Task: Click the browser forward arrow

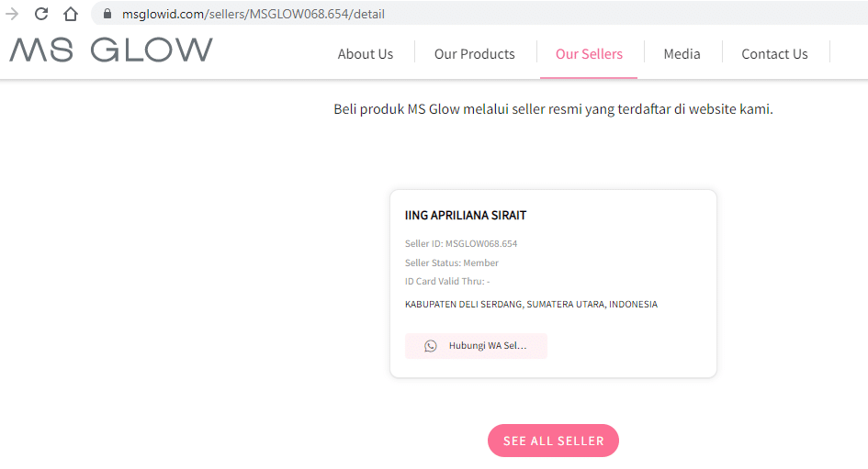Action: [12, 14]
